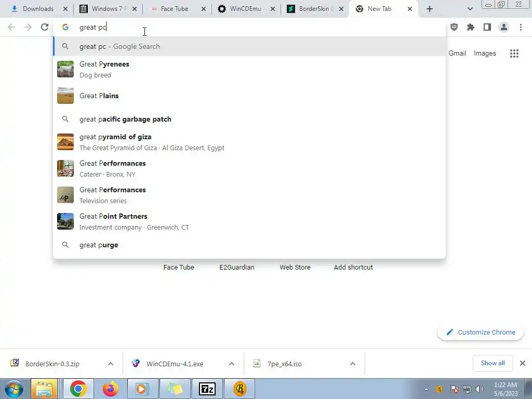This screenshot has width=532, height=399.
Task: Click the clock showing 1:22 AM
Action: pyautogui.click(x=506, y=389)
